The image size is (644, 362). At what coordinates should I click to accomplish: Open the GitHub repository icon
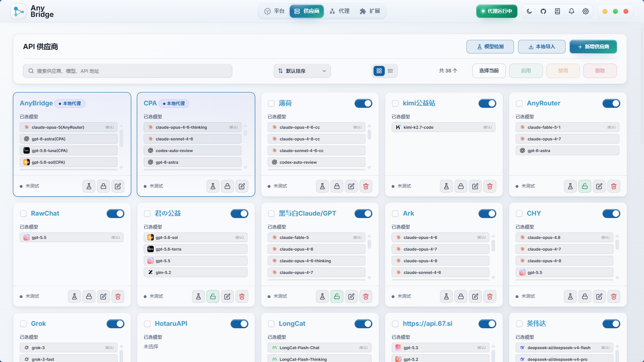pyautogui.click(x=543, y=11)
